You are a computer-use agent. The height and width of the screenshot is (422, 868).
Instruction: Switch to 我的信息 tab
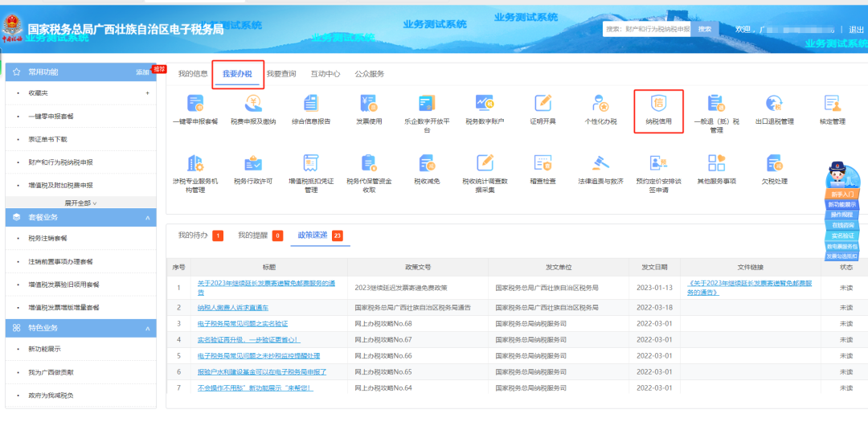[193, 74]
